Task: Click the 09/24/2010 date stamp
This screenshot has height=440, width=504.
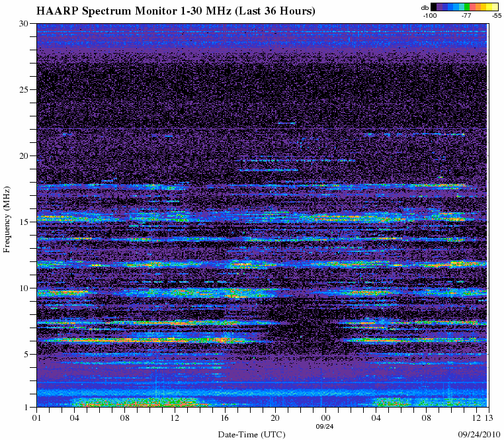Action: (480, 434)
